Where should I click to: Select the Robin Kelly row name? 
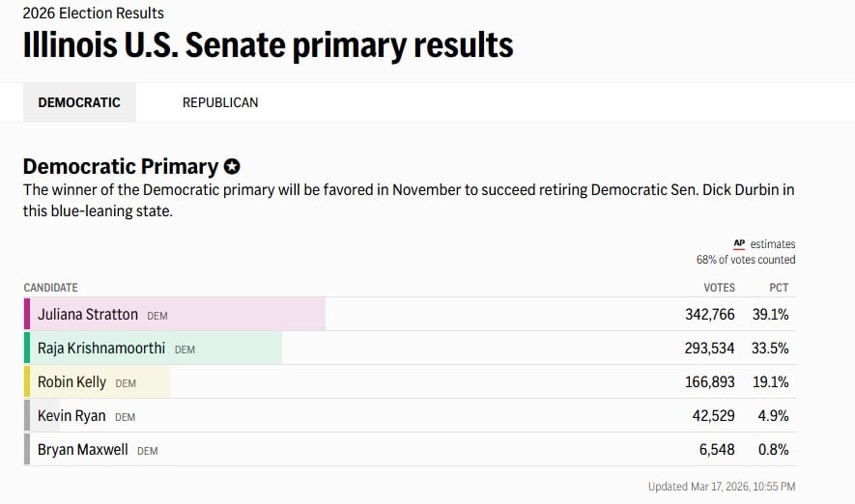[71, 382]
